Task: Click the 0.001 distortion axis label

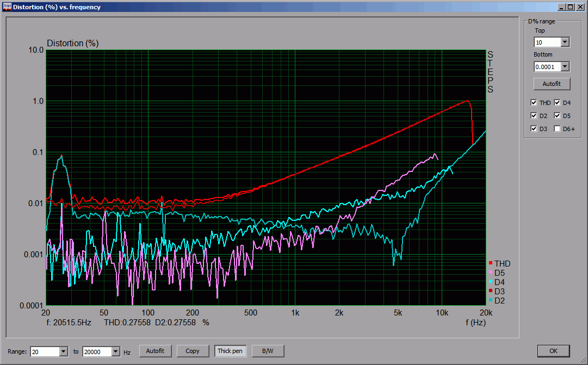Action: [34, 255]
